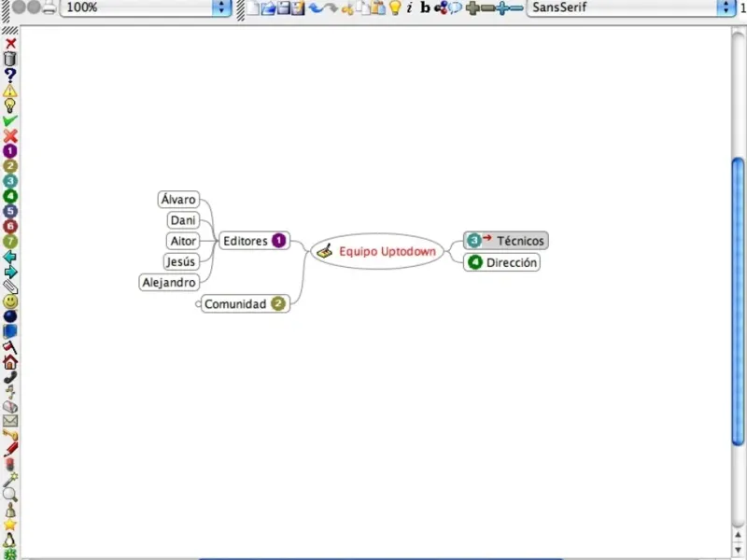
Task: Click the trash can remove-all-icons button
Action: point(10,59)
